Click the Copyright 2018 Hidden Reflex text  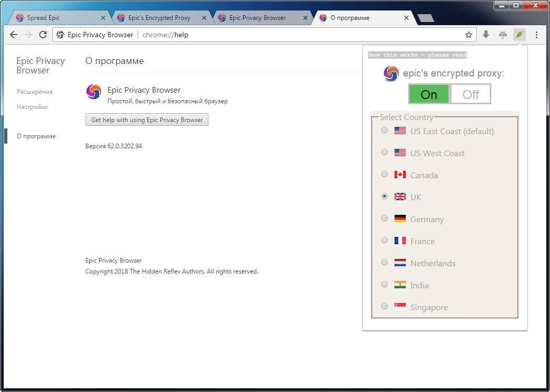pos(172,271)
